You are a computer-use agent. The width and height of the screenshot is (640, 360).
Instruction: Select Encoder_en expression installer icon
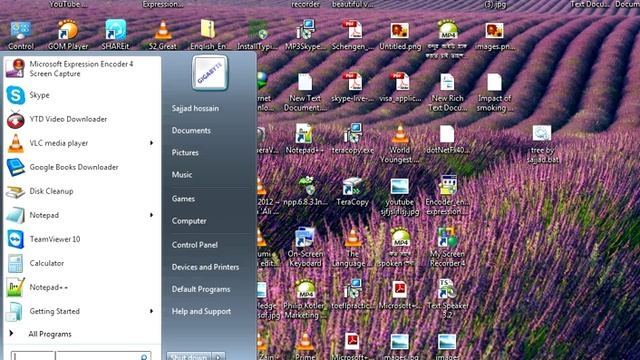tap(447, 196)
